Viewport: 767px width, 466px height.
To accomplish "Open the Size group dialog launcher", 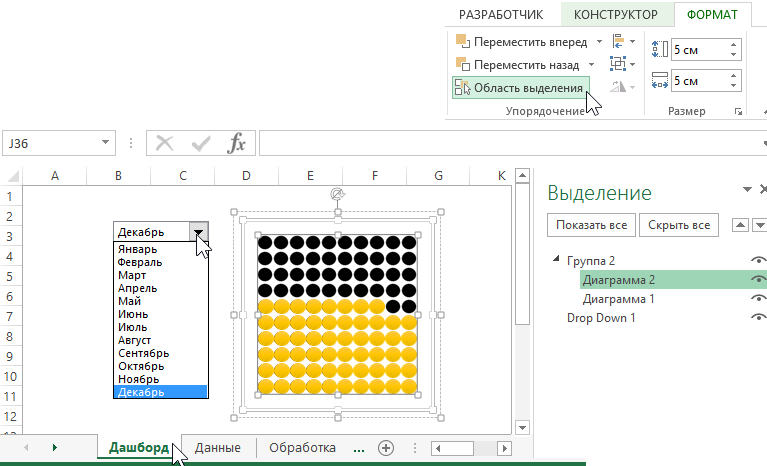I will click(x=738, y=112).
